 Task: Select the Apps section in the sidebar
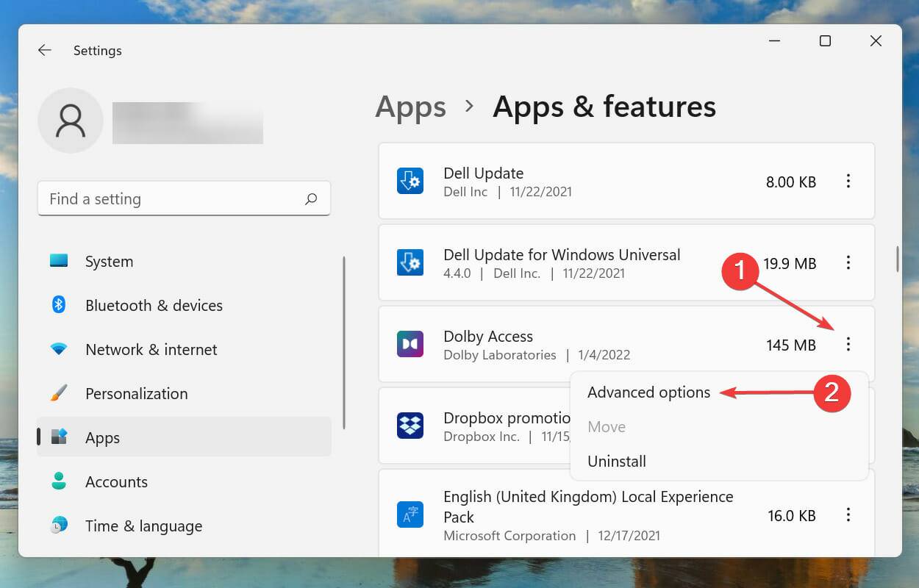101,437
